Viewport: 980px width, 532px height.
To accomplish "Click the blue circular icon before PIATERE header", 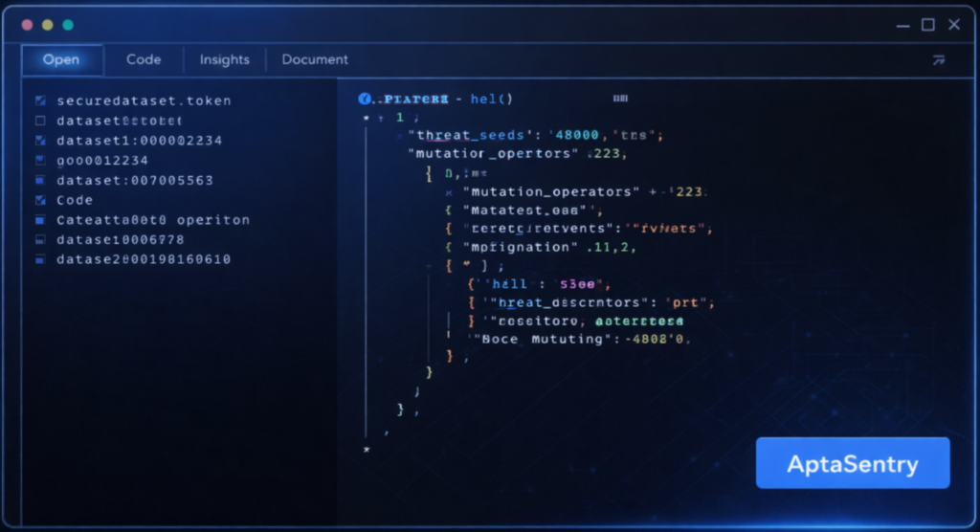I will (x=364, y=100).
